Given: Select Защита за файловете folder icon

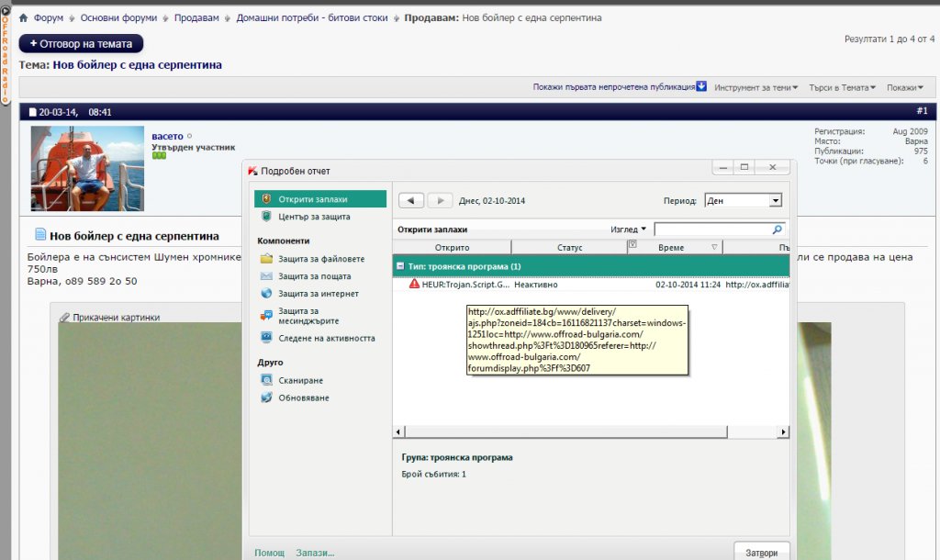Looking at the screenshot, I should click(266, 259).
